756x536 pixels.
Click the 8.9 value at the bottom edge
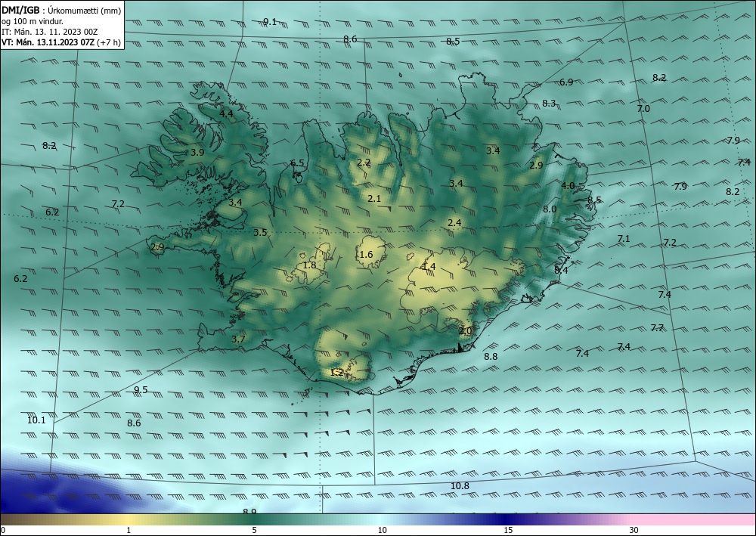pyautogui.click(x=249, y=511)
